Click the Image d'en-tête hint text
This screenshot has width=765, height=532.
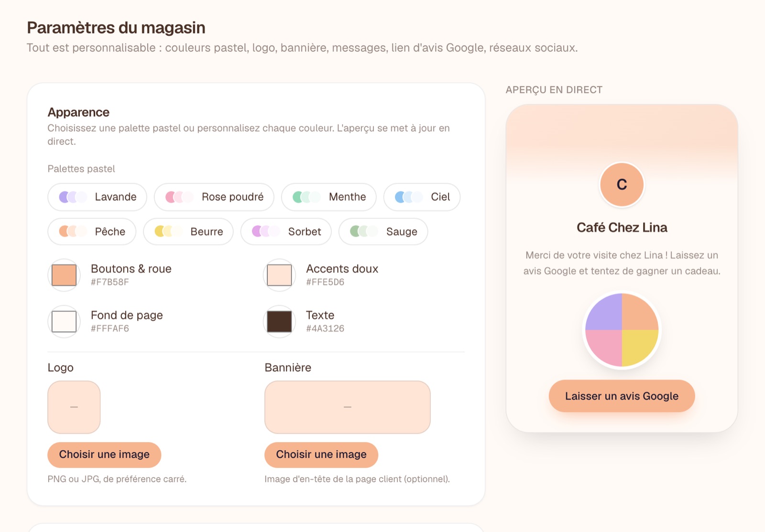pyautogui.click(x=357, y=479)
